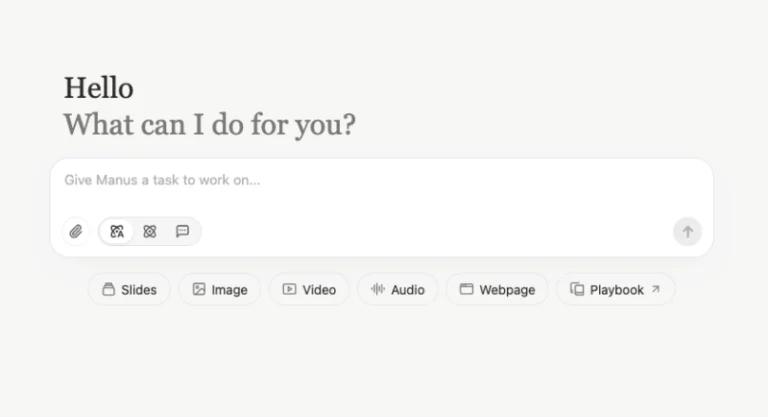The height and width of the screenshot is (417, 768).
Task: Click the play-box Video icon
Action: pos(289,289)
